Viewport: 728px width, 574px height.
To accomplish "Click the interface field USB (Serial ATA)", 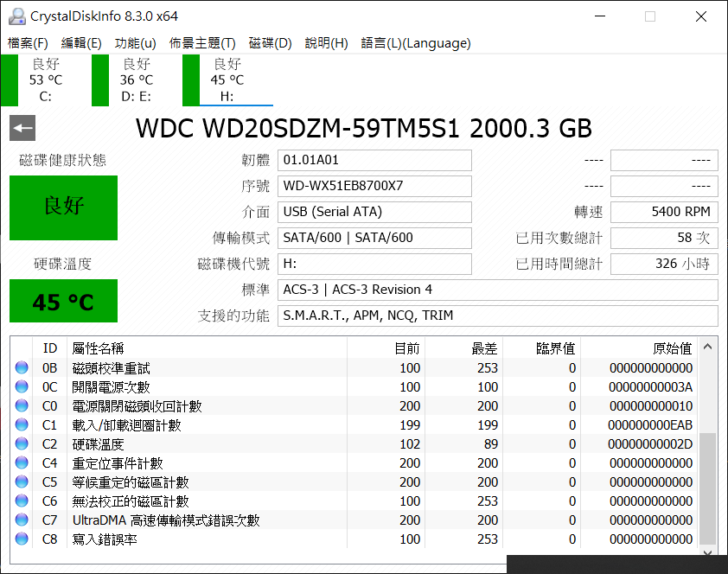I will 374,212.
